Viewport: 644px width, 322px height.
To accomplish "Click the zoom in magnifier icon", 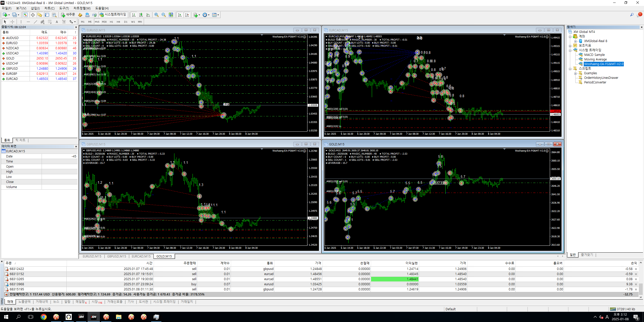I will pos(157,15).
